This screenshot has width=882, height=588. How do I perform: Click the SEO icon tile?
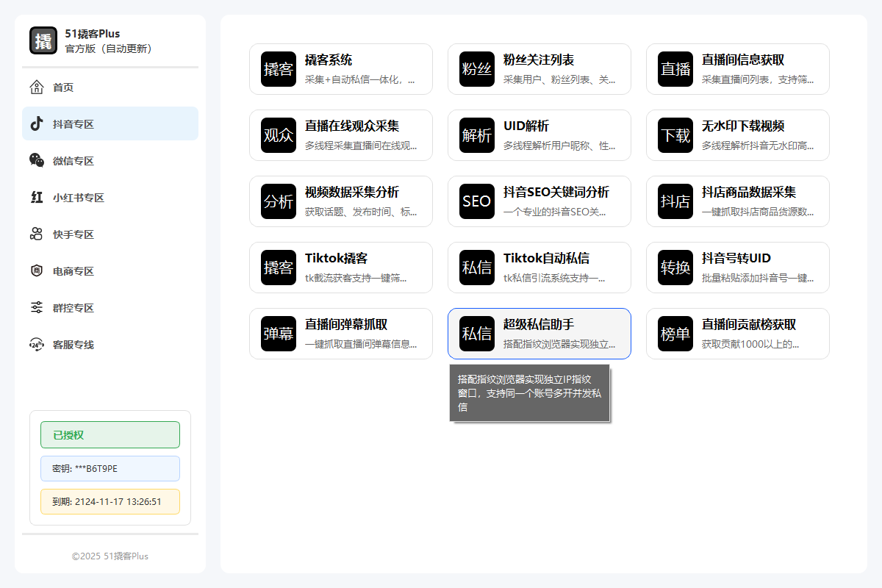pyautogui.click(x=477, y=201)
